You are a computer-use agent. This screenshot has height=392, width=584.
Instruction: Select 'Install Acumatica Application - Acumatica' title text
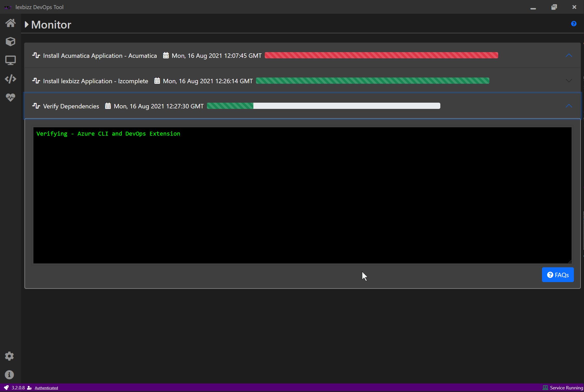(x=100, y=56)
